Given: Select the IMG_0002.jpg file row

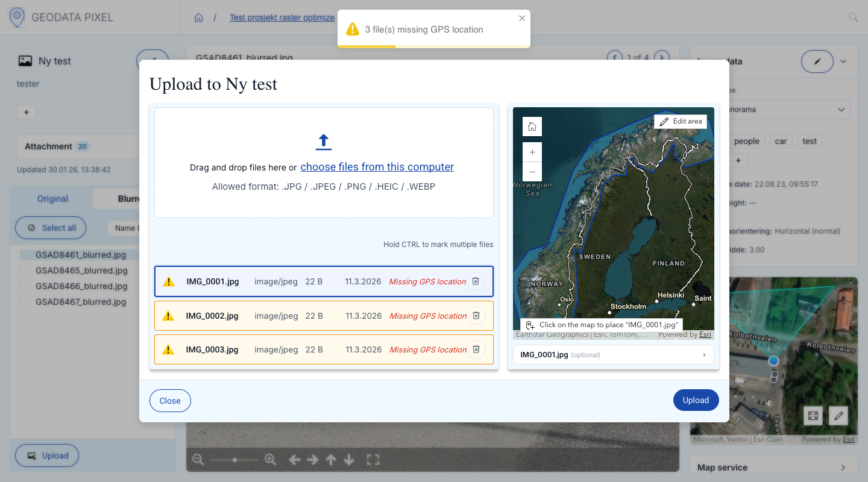Looking at the screenshot, I should (x=324, y=316).
